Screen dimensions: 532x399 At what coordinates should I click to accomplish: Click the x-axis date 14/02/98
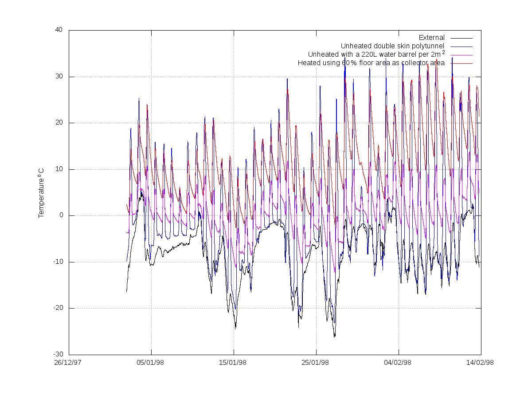pos(481,362)
